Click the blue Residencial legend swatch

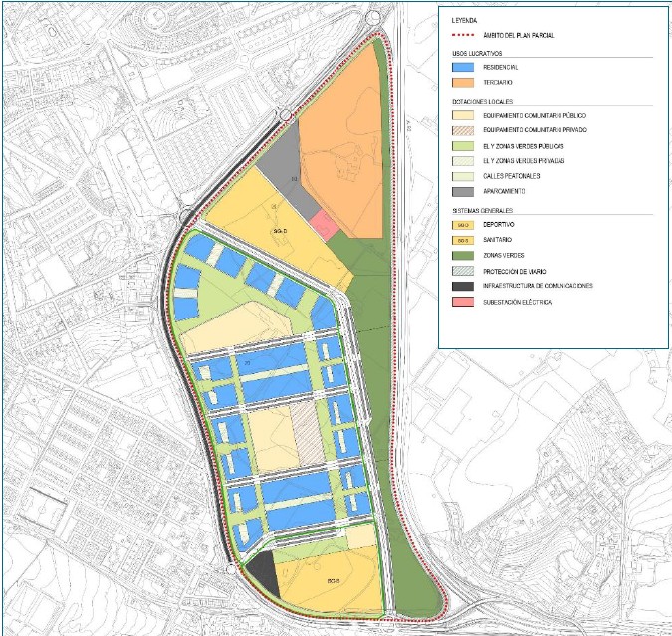(463, 68)
